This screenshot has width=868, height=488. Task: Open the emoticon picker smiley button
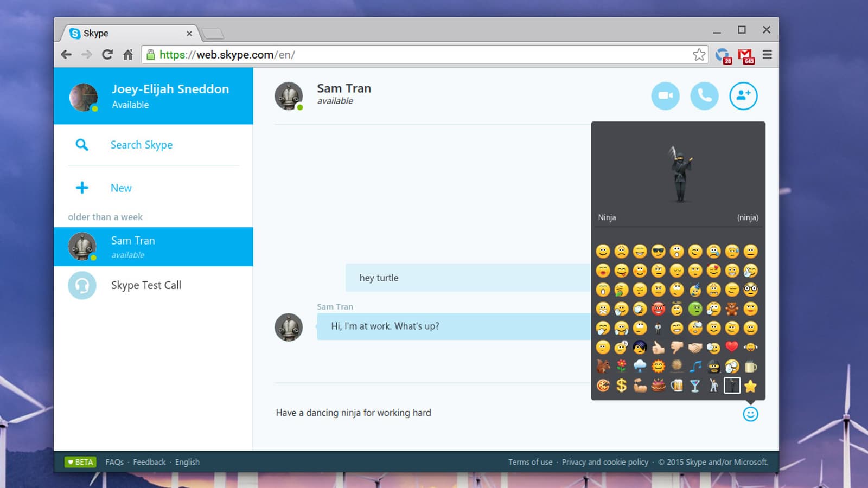click(750, 414)
